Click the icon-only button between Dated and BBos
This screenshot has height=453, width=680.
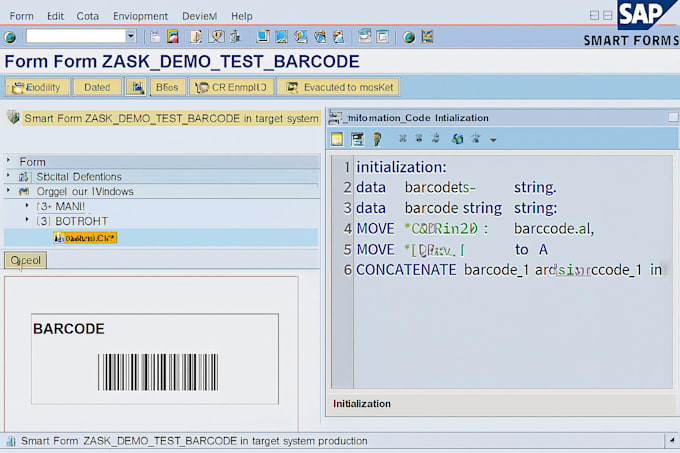pyautogui.click(x=137, y=87)
